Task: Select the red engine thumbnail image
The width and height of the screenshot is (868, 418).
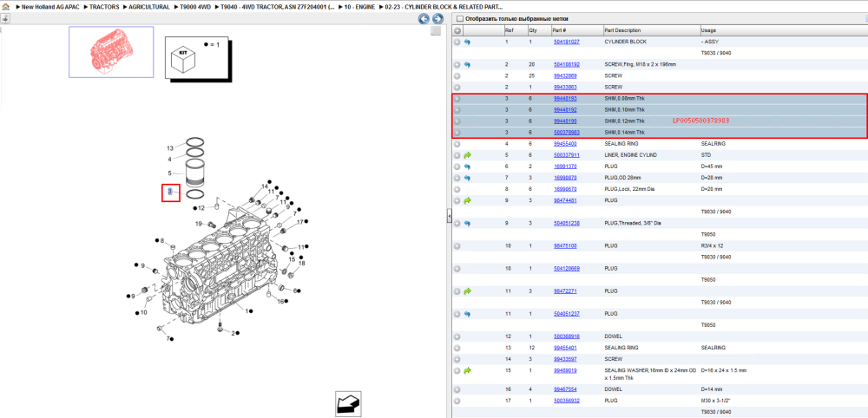Action: [x=111, y=52]
